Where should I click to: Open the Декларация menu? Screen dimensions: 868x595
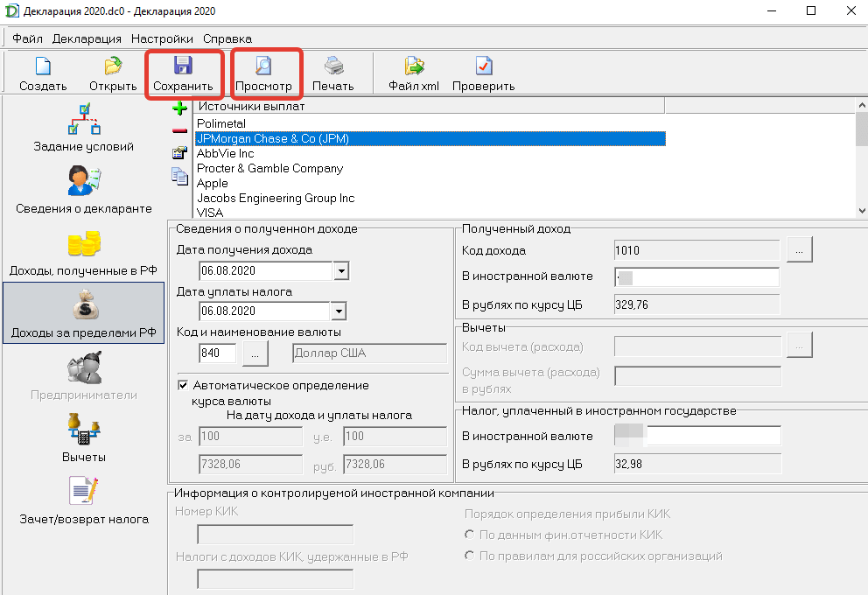[x=87, y=38]
